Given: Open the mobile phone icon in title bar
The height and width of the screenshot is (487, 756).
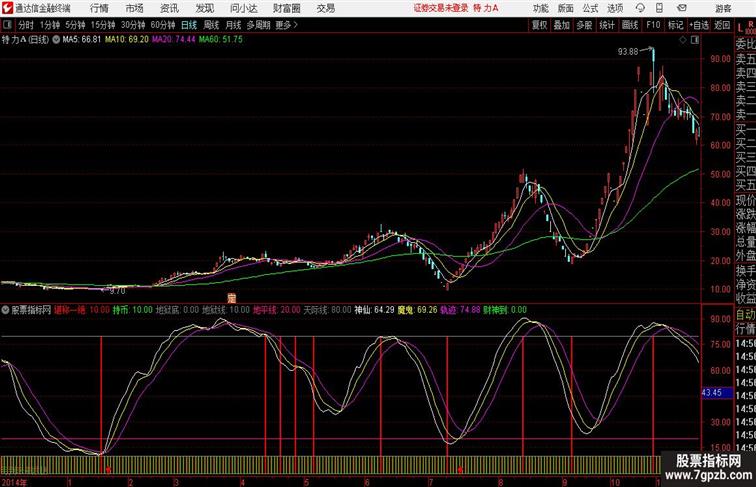Looking at the screenshot, I should pos(659,8).
